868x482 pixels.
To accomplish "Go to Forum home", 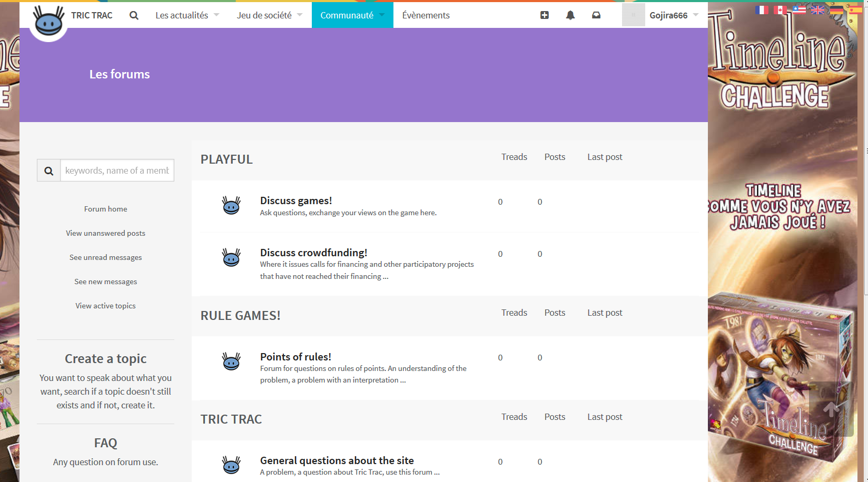I will click(x=106, y=209).
